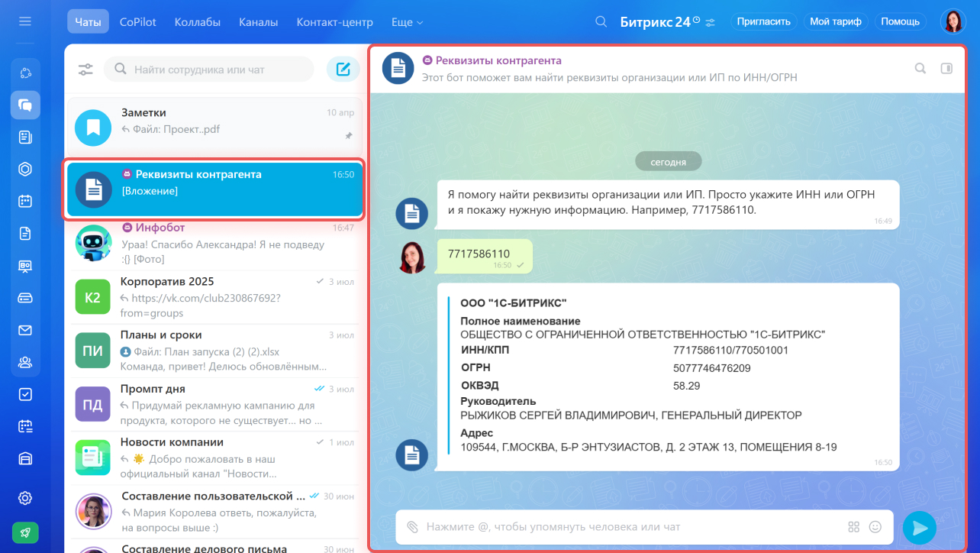This screenshot has width=980, height=553.
Task: Open the calendar sidebar icon
Action: pyautogui.click(x=25, y=201)
